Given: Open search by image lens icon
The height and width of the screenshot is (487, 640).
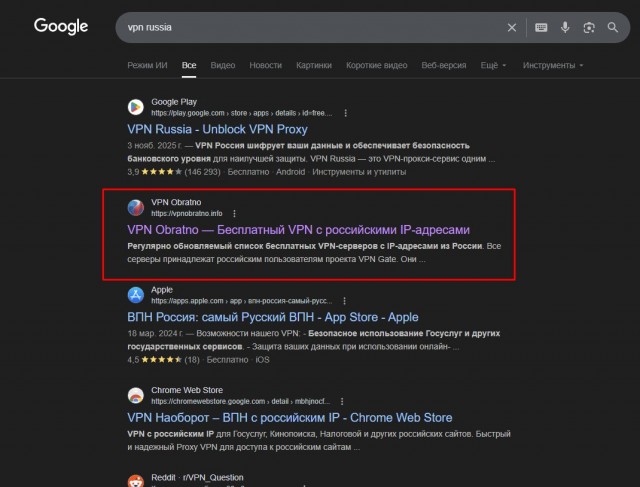Looking at the screenshot, I should (589, 27).
